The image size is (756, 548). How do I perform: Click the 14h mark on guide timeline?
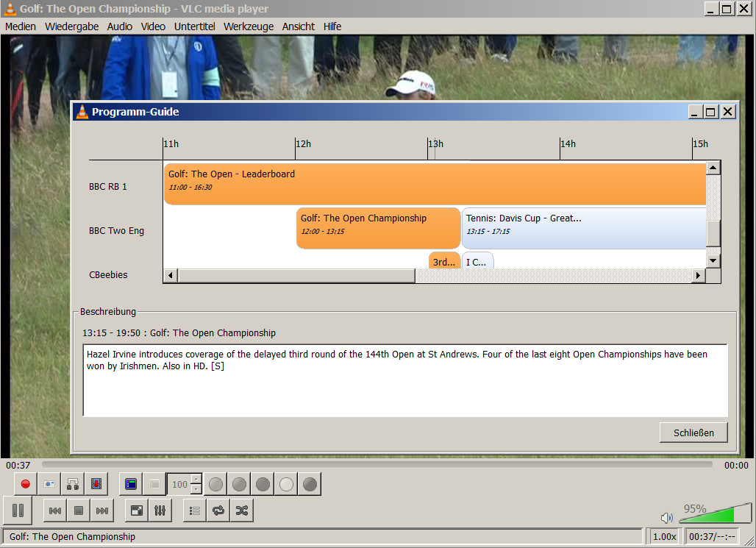tap(568, 143)
